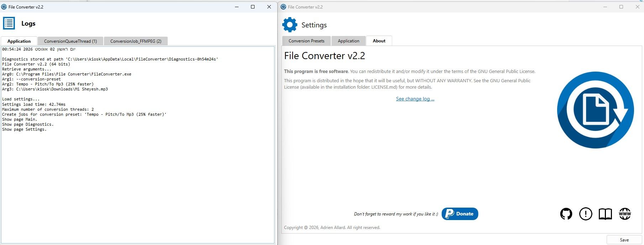The width and height of the screenshot is (644, 245).
Task: Click the Settings heading text
Action: 314,25
